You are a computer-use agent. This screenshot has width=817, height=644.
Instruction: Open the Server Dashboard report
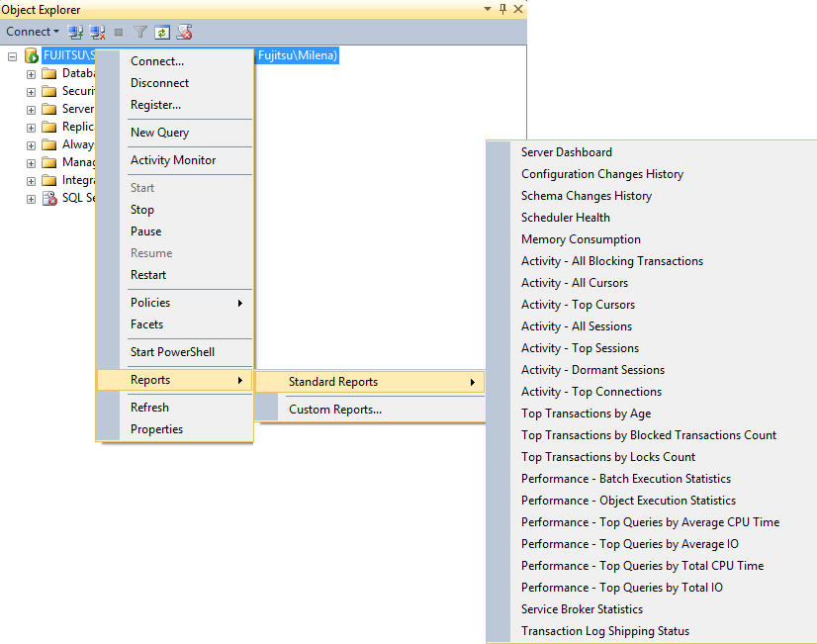(566, 152)
